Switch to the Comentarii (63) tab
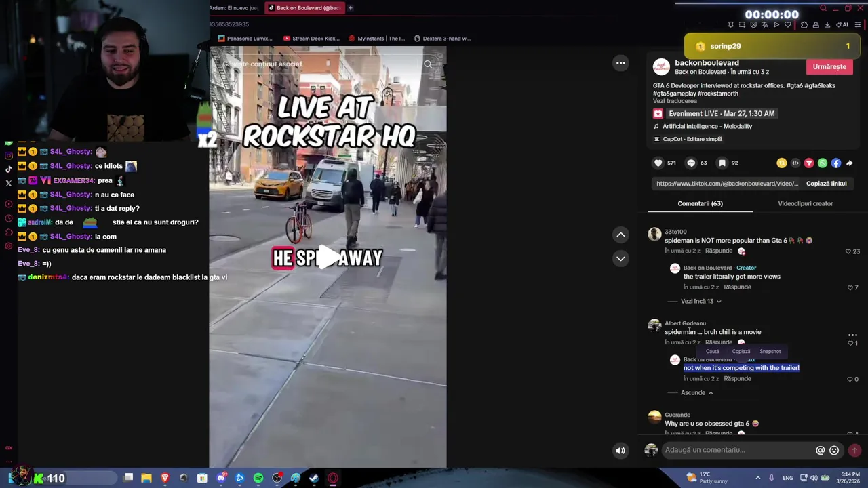The image size is (868, 488). [700, 203]
